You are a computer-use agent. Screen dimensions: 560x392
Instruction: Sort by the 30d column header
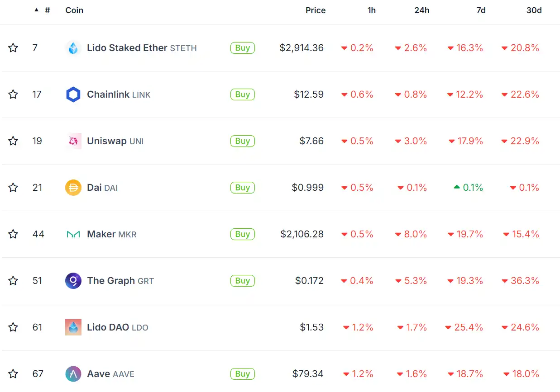click(534, 10)
